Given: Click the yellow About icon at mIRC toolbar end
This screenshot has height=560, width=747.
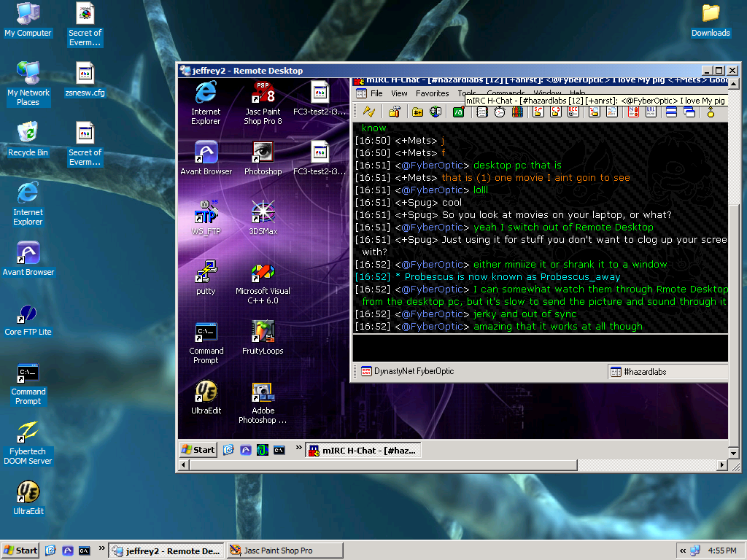Looking at the screenshot, I should (x=711, y=112).
